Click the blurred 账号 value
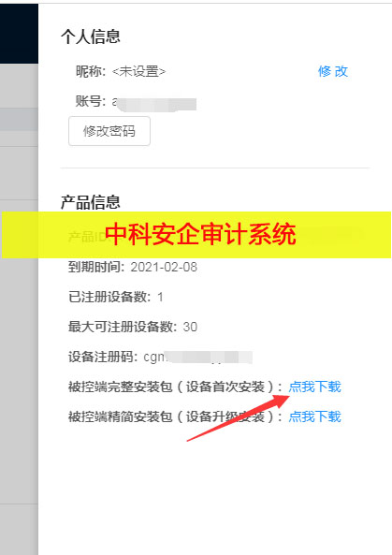 click(153, 103)
